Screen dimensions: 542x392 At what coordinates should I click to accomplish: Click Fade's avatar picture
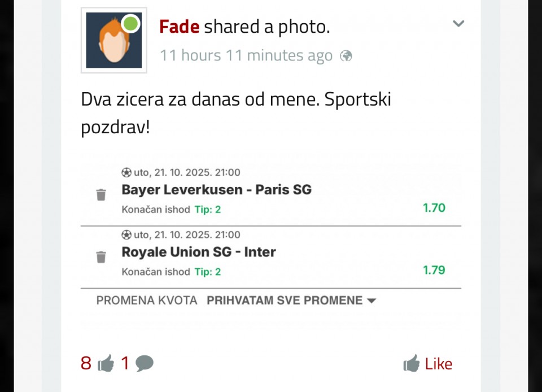coord(113,40)
